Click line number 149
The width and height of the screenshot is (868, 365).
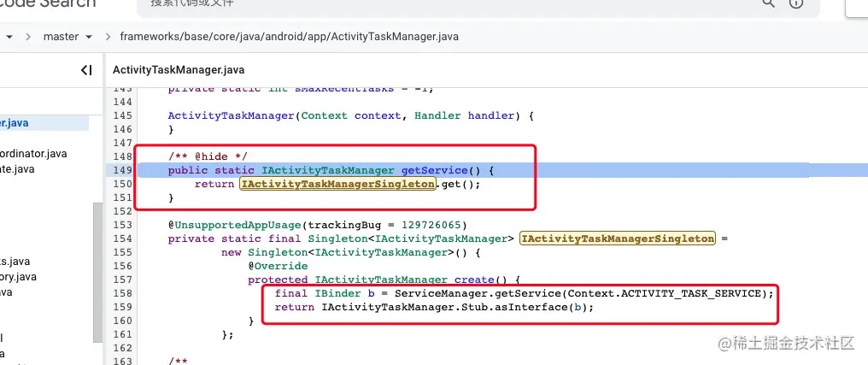coord(122,170)
